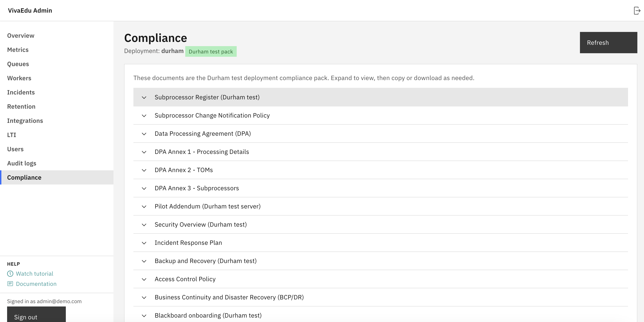Expand Security Overview (Durham test)
The image size is (644, 322).
[201, 224]
